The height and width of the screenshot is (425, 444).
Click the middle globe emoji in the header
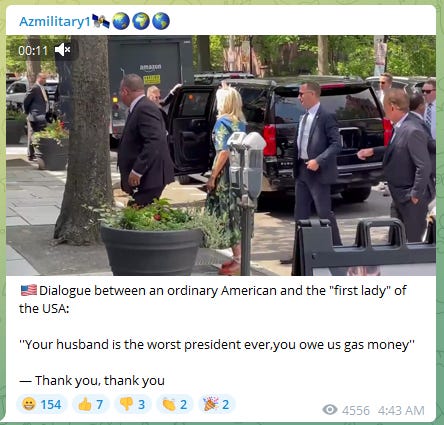click(141, 21)
